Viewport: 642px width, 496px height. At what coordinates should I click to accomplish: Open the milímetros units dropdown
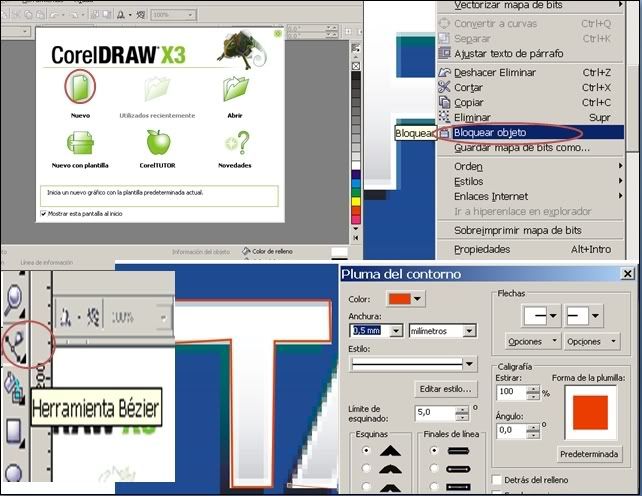469,331
